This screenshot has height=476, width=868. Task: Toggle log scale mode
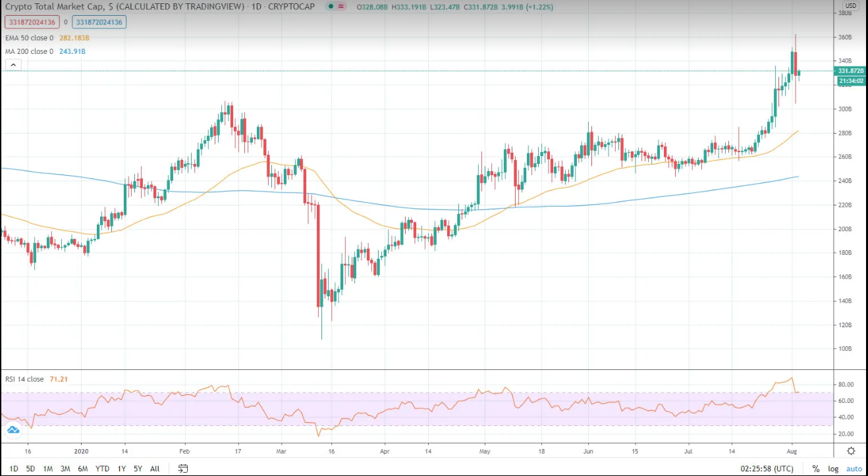[833, 469]
